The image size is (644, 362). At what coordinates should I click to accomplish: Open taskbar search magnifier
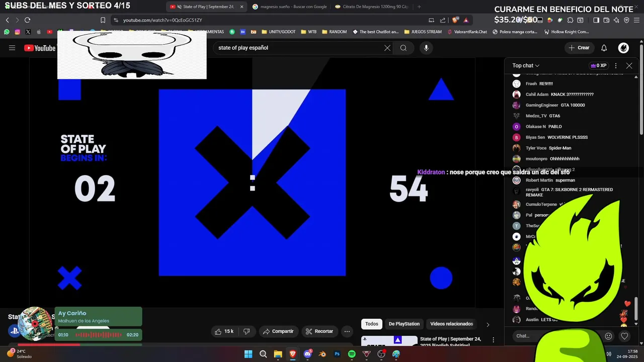(x=263, y=354)
